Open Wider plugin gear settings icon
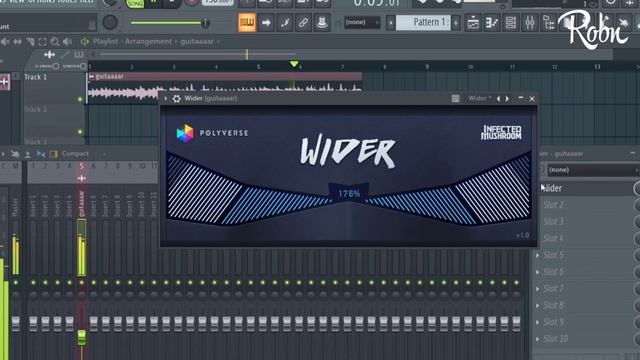 click(x=176, y=98)
